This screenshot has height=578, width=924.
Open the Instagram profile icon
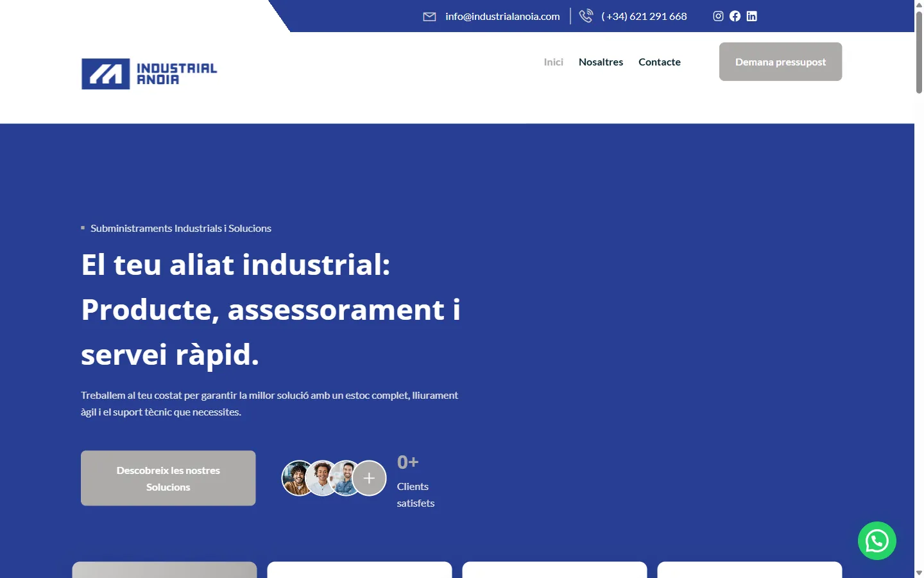pyautogui.click(x=718, y=16)
